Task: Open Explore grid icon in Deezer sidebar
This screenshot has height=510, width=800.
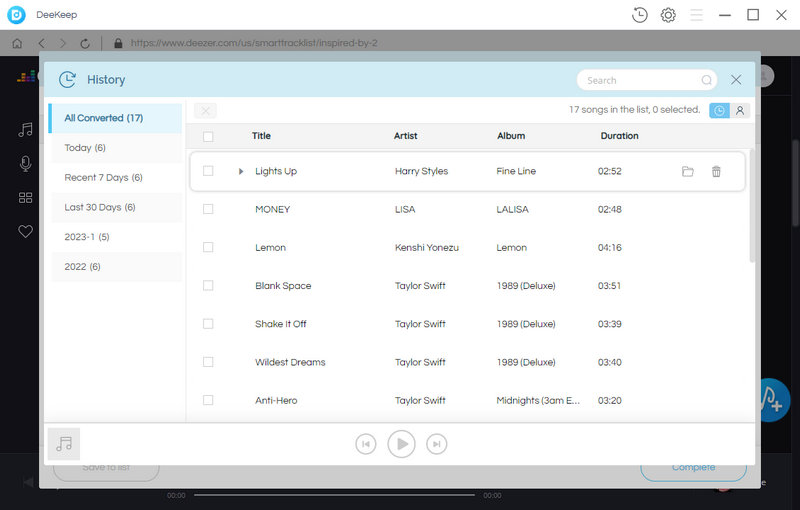Action: click(25, 198)
